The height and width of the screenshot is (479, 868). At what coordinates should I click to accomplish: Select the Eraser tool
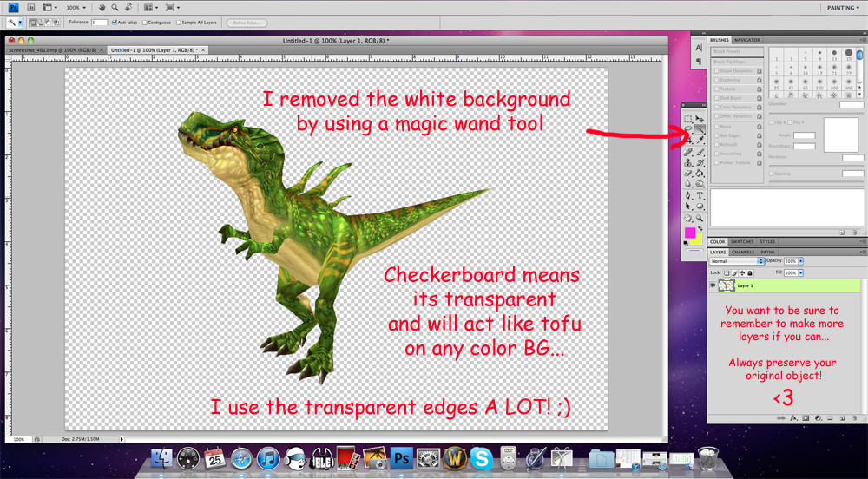[x=687, y=174]
